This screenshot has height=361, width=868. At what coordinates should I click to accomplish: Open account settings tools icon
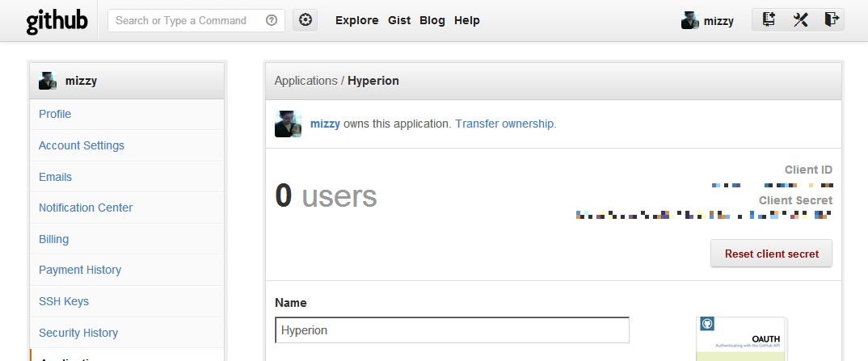[x=800, y=20]
